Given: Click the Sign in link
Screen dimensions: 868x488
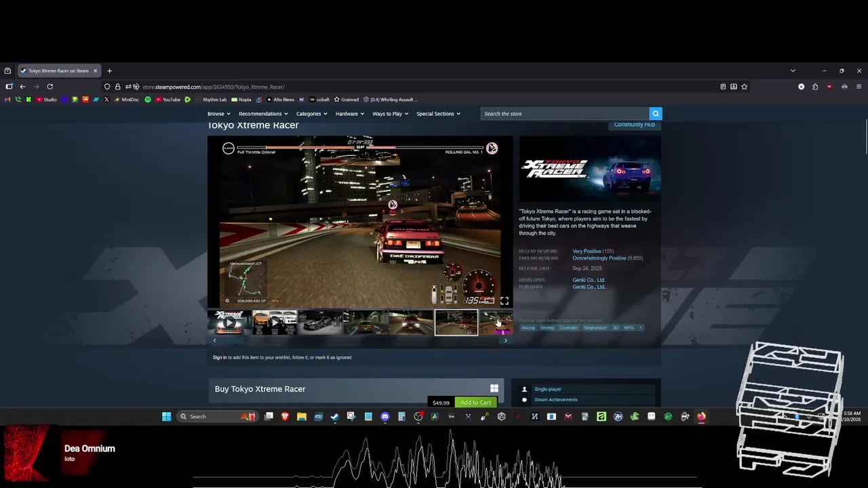Looking at the screenshot, I should 220,357.
